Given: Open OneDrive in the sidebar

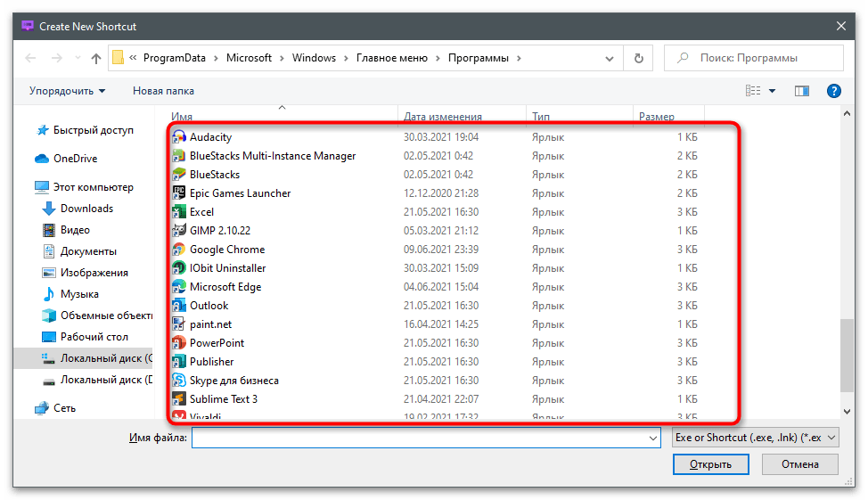Looking at the screenshot, I should [x=67, y=159].
